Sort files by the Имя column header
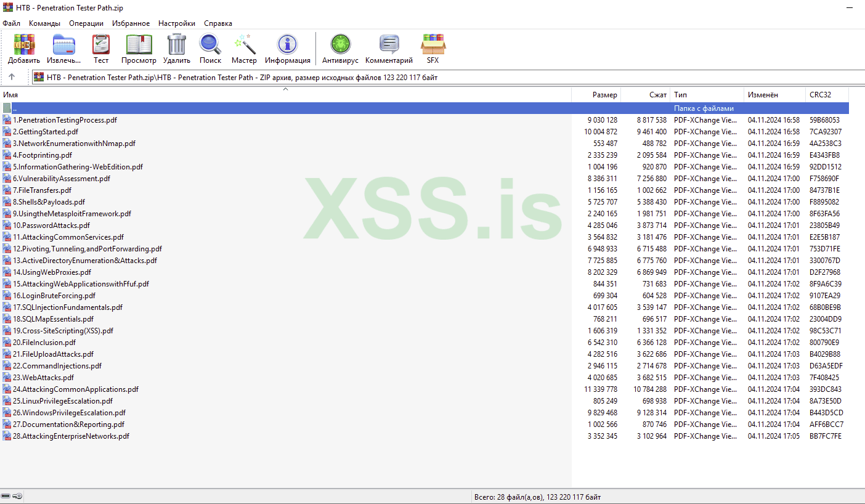The image size is (865, 504). click(x=286, y=95)
